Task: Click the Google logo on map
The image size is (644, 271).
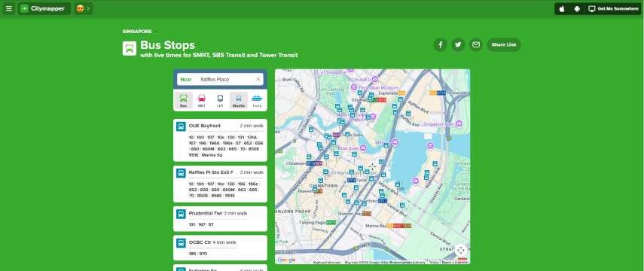Action: click(x=287, y=260)
